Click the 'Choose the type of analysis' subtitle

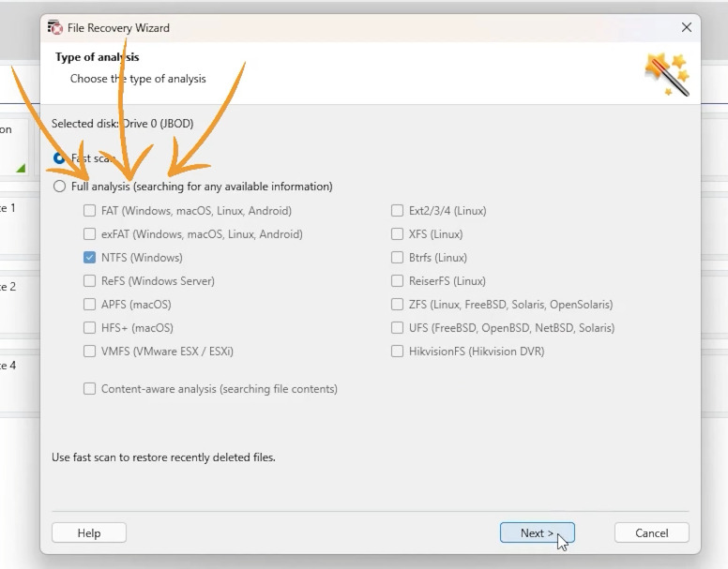138,79
